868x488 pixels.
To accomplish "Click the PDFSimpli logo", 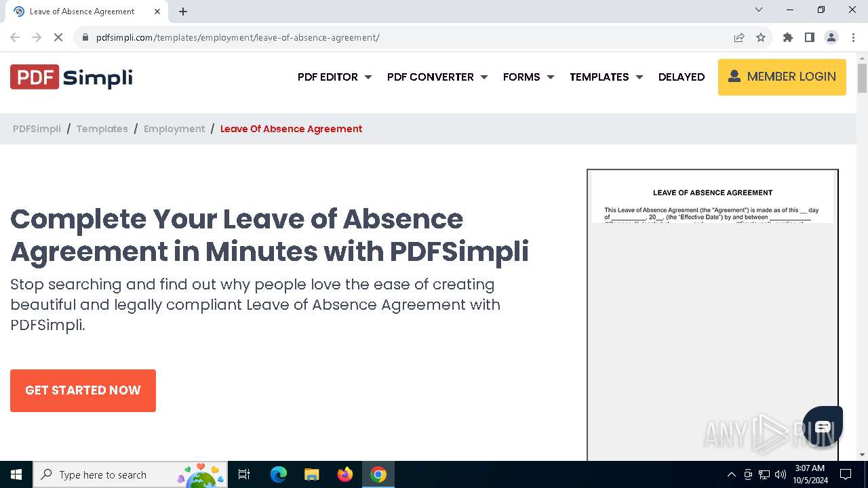I will 71,77.
